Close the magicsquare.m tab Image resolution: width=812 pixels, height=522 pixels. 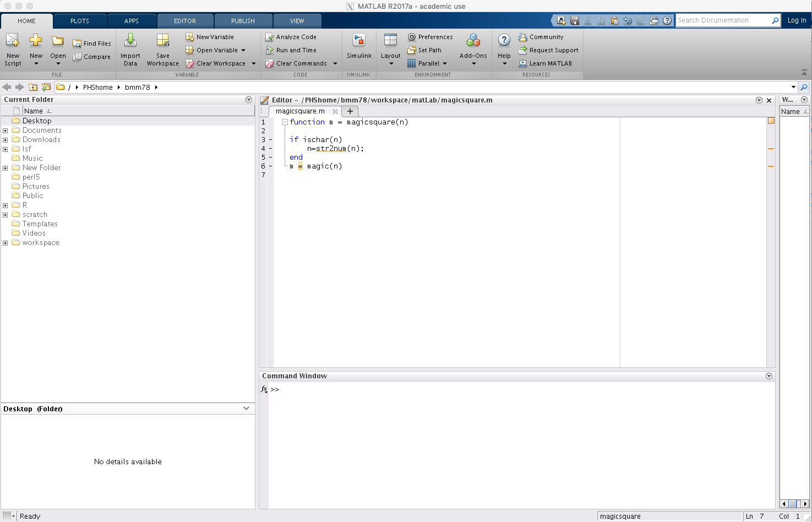pos(335,111)
